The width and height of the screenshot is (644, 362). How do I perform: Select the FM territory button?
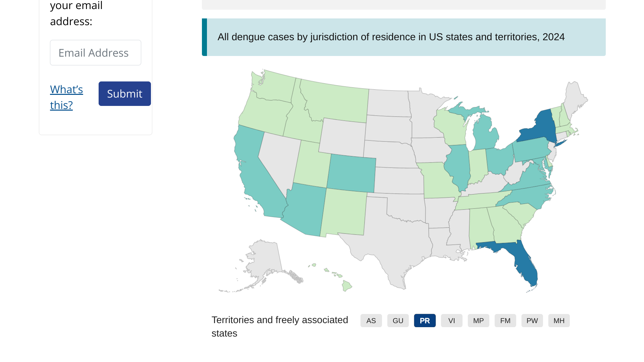pos(505,321)
